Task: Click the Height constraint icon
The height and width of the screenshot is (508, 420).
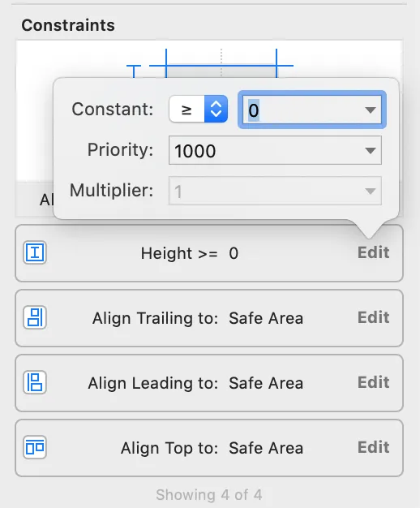Action: 35,252
